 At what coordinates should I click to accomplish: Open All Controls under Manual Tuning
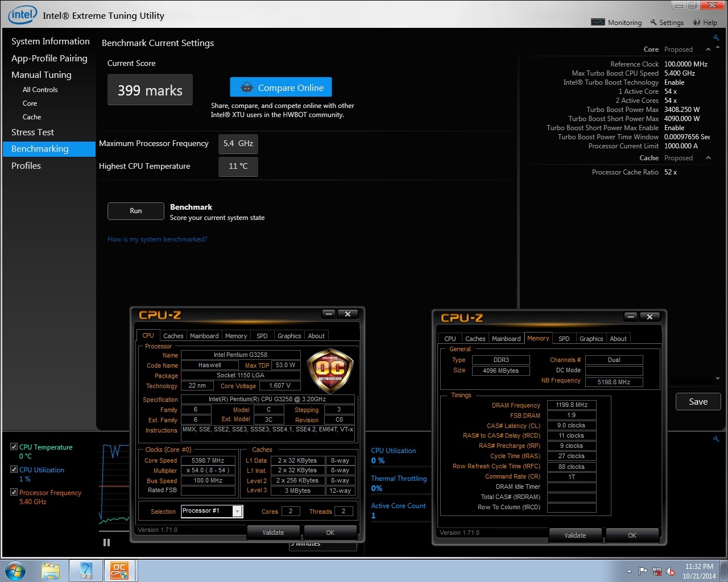(x=40, y=90)
